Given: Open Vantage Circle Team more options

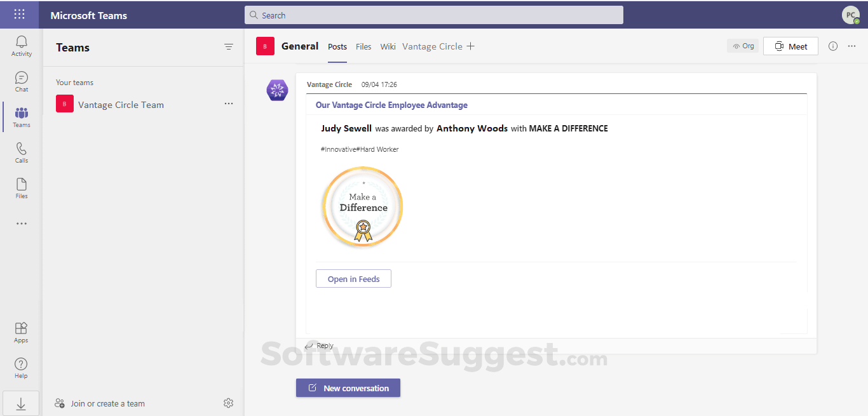Looking at the screenshot, I should point(228,104).
